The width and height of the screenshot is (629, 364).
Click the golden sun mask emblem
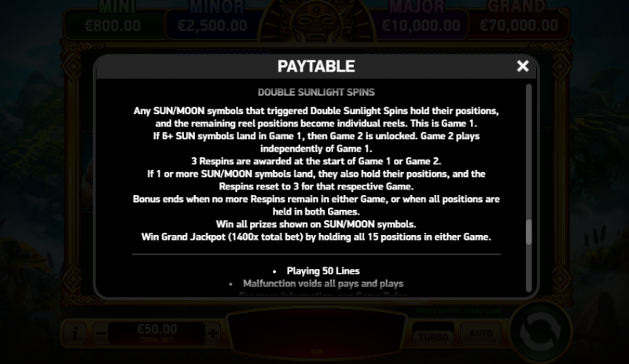pos(316,21)
